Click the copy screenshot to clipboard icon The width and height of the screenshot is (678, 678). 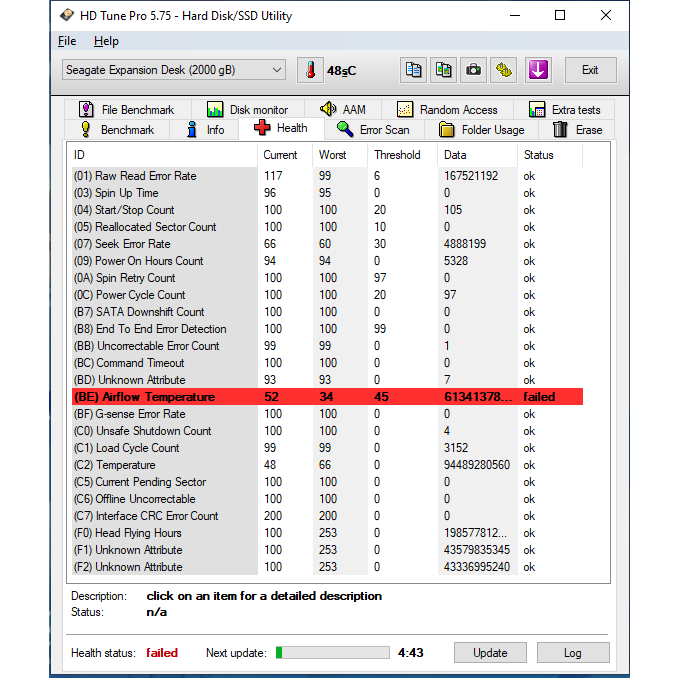(x=443, y=70)
